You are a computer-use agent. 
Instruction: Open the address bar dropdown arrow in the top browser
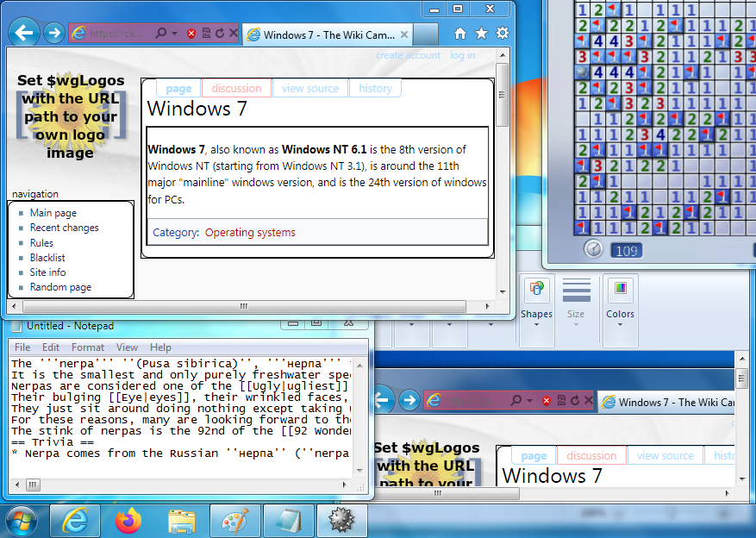coord(174,34)
